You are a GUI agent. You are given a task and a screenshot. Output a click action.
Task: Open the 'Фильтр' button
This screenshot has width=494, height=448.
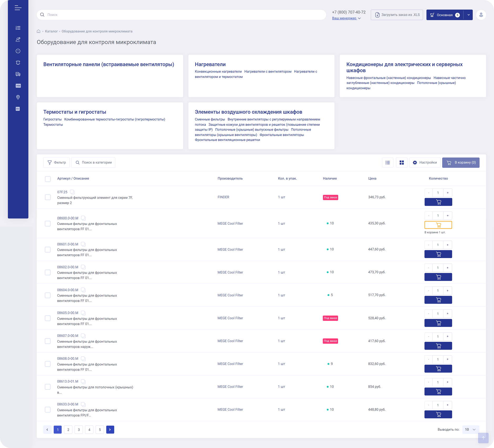tap(56, 163)
